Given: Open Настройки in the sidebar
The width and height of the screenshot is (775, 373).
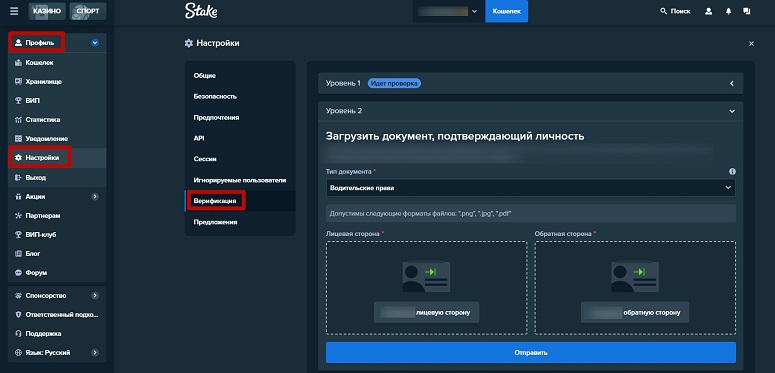Looking at the screenshot, I should click(x=57, y=158).
